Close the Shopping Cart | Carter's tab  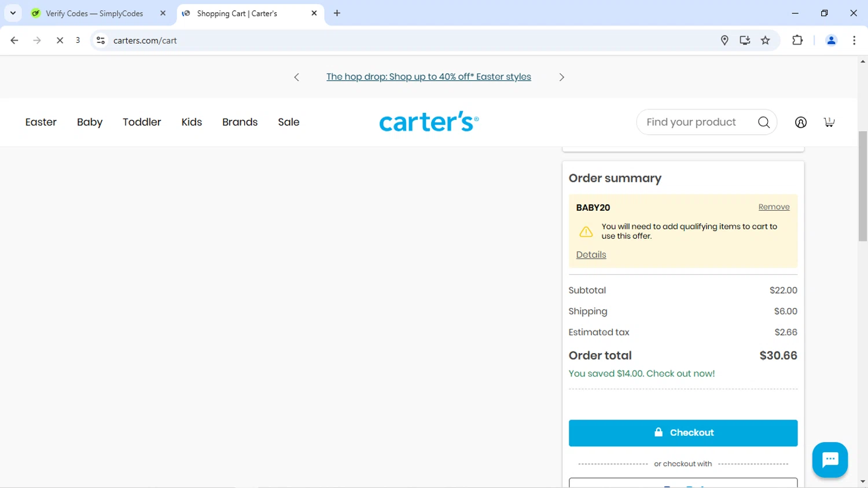coord(314,13)
